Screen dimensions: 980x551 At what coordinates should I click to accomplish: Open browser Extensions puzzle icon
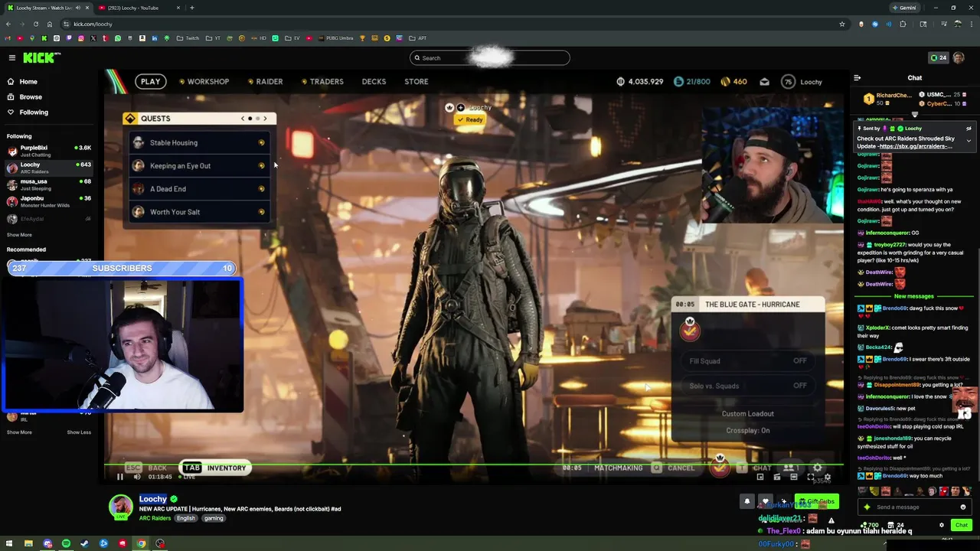tap(903, 24)
